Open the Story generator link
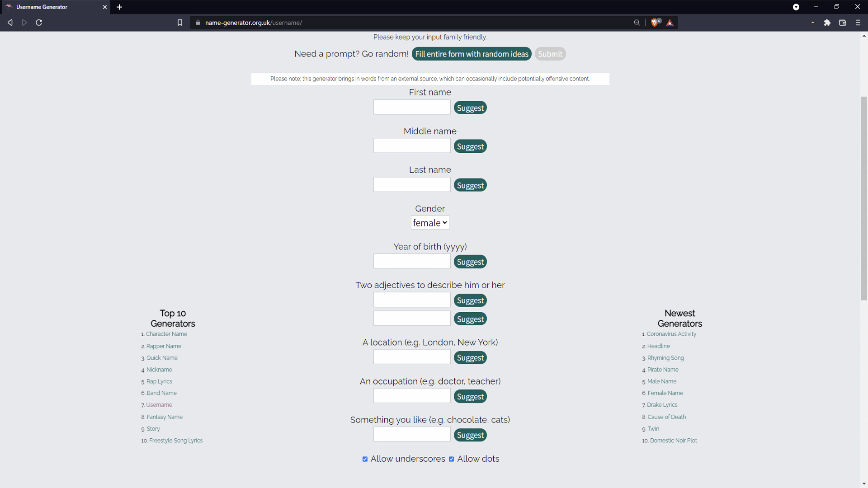Viewport: 868px width, 488px height. [x=153, y=429]
